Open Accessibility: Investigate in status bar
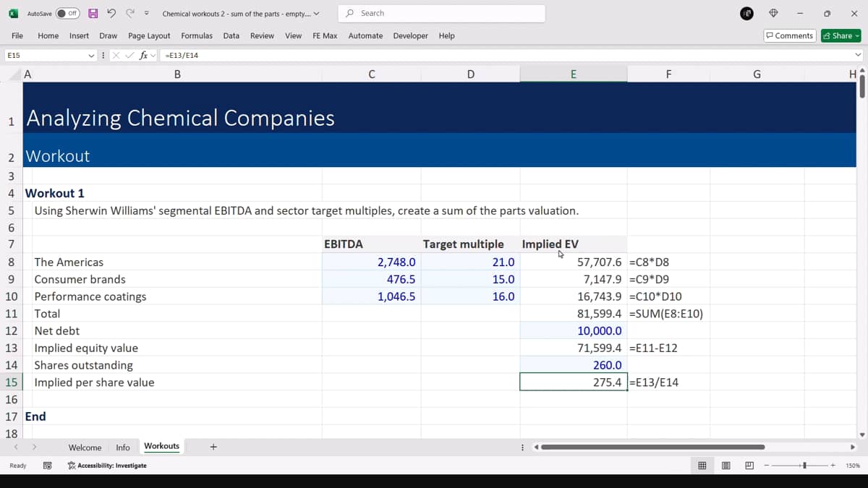Viewport: 868px width, 488px height. (106, 466)
